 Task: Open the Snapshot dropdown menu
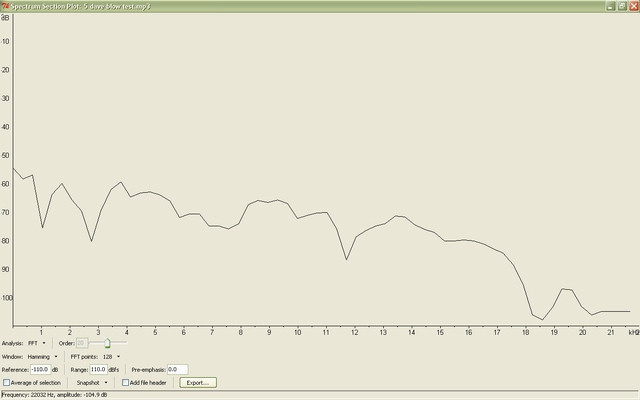pyautogui.click(x=92, y=382)
